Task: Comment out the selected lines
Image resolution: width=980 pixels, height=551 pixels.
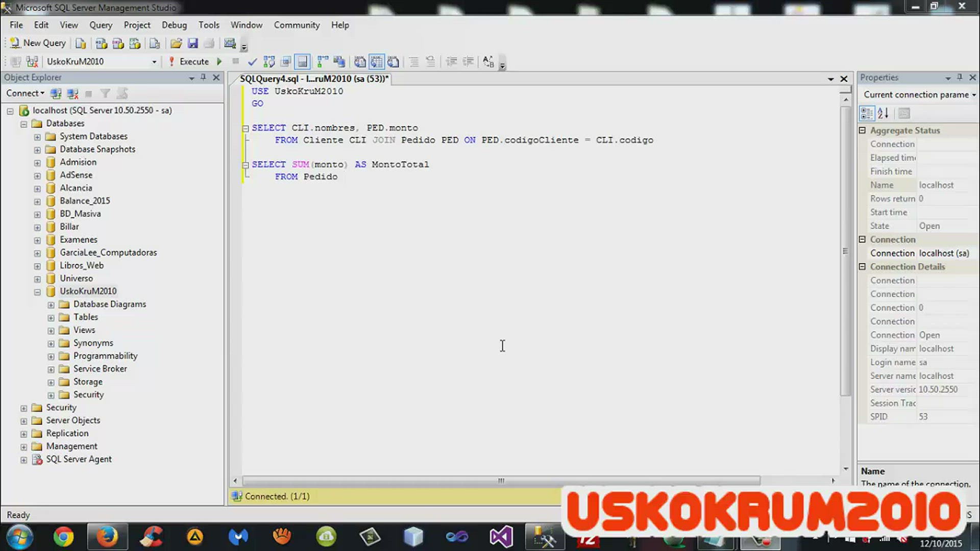Action: [x=414, y=62]
